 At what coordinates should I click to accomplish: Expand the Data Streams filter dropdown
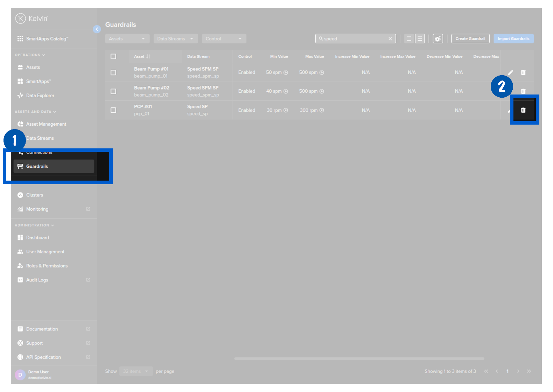175,39
